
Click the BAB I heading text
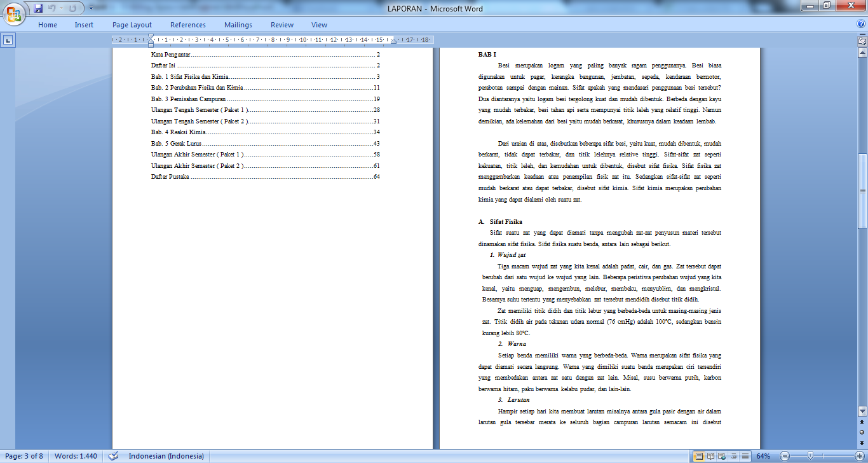point(487,55)
